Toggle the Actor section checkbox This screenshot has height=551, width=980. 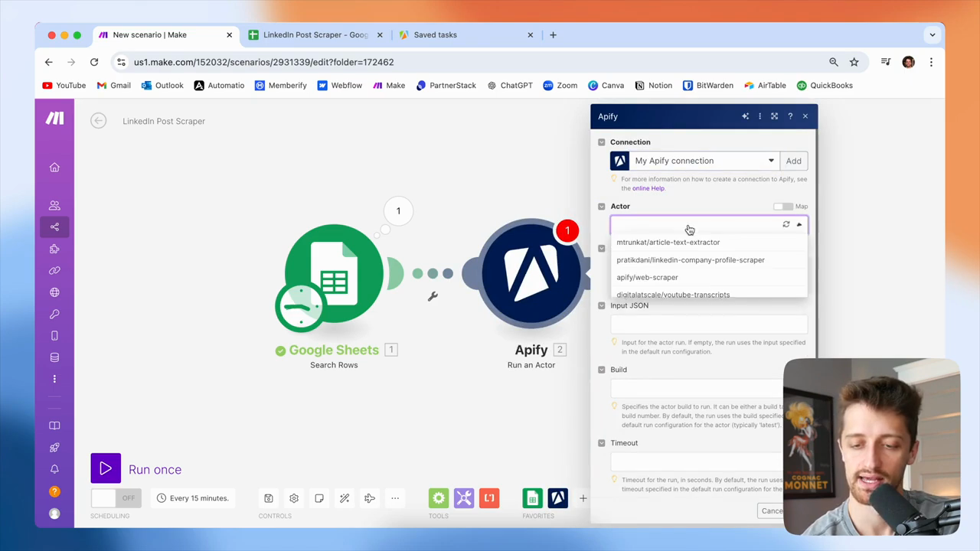602,207
